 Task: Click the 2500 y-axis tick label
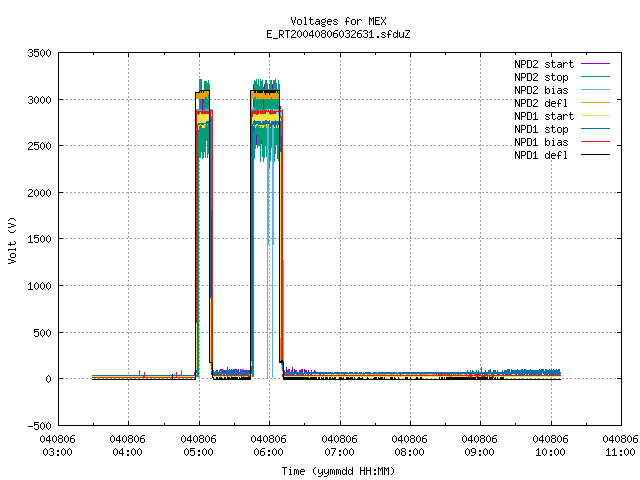pyautogui.click(x=40, y=146)
